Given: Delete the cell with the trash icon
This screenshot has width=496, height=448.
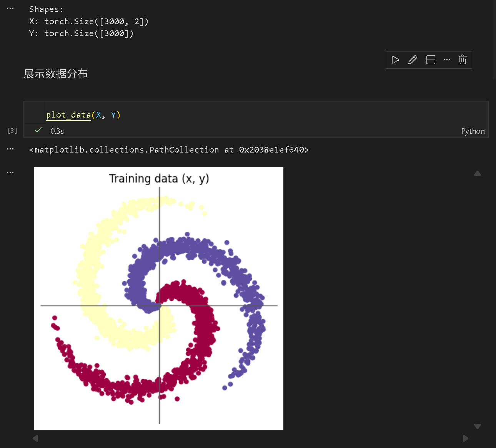Looking at the screenshot, I should [x=463, y=60].
